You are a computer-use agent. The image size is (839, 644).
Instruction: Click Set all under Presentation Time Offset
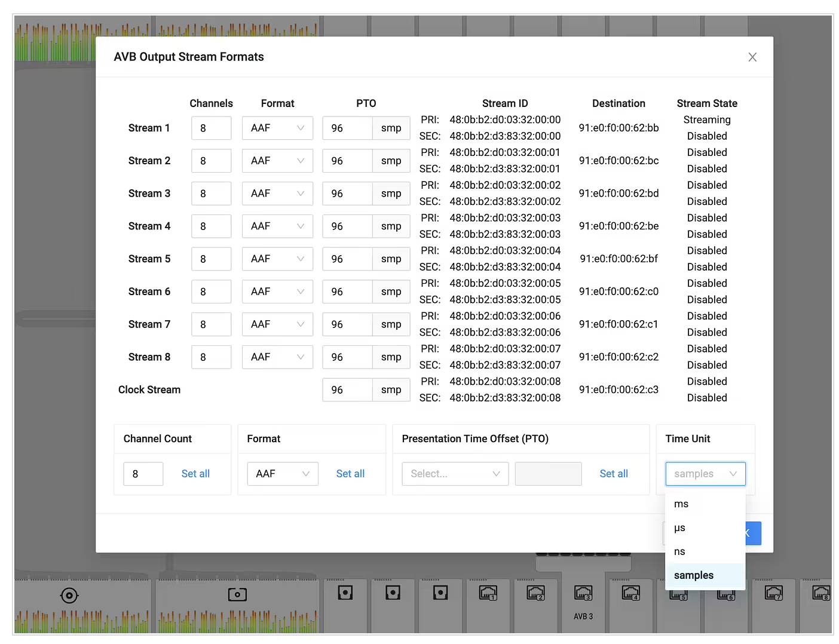coord(614,474)
